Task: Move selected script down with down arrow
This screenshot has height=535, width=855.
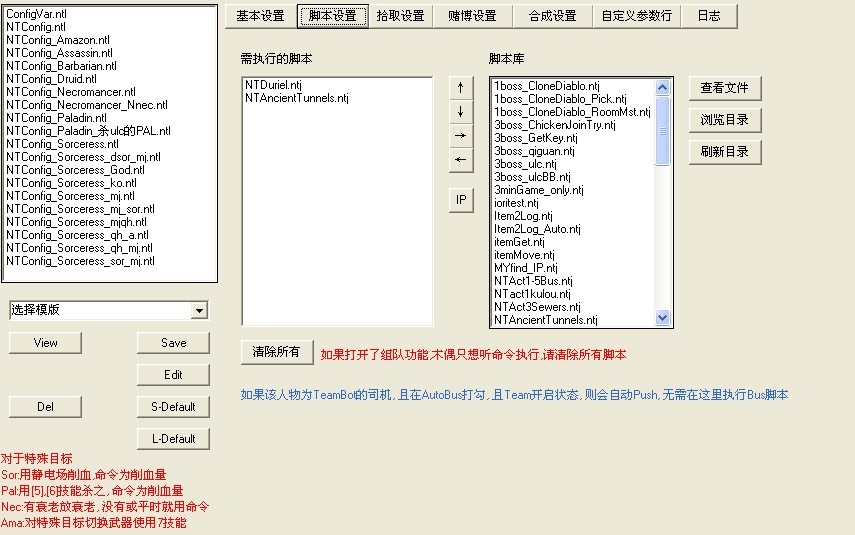Action: click(x=461, y=112)
